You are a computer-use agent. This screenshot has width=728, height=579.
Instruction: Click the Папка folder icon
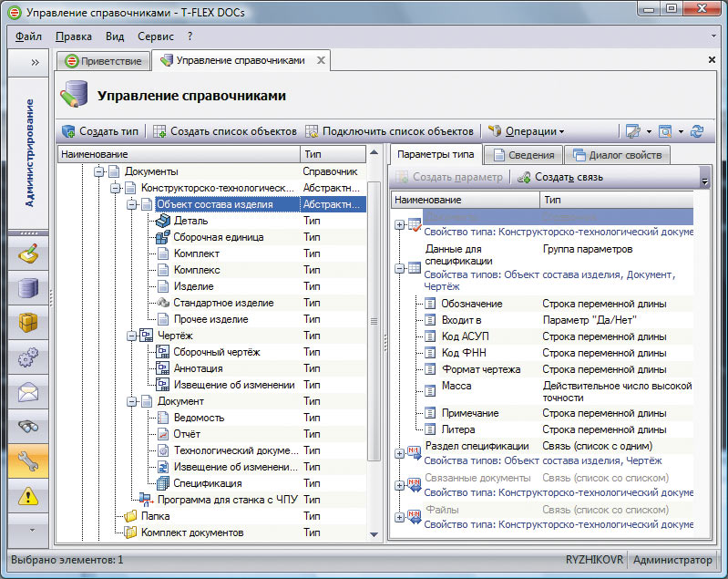click(x=130, y=516)
